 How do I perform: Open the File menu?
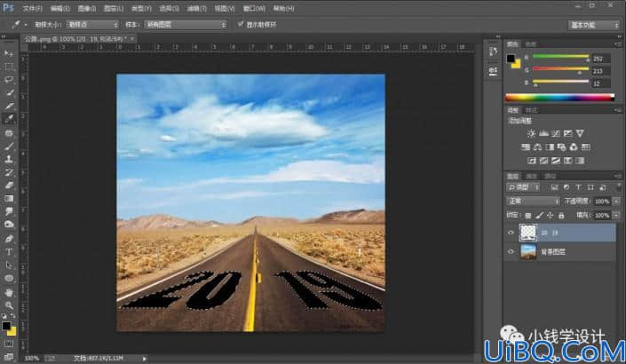click(32, 8)
